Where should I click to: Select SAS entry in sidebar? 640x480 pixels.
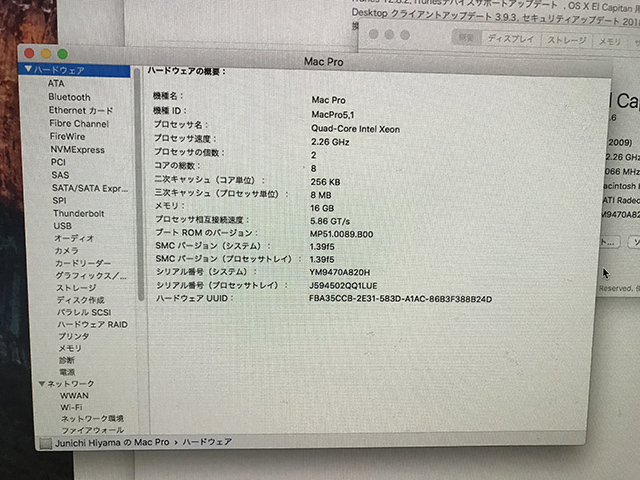pyautogui.click(x=60, y=175)
